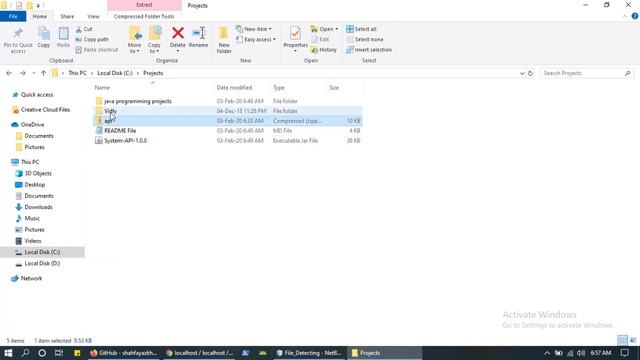Click the red Delete icon

pos(178,33)
